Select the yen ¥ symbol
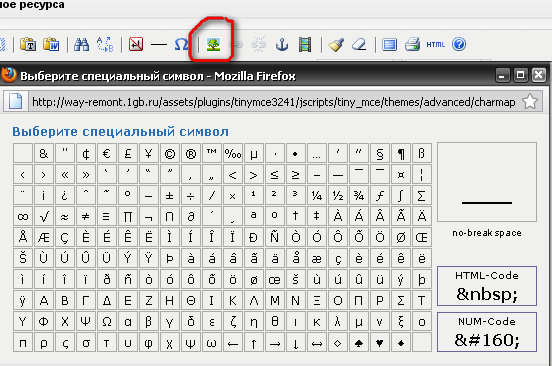The width and height of the screenshot is (552, 366). coord(149,153)
